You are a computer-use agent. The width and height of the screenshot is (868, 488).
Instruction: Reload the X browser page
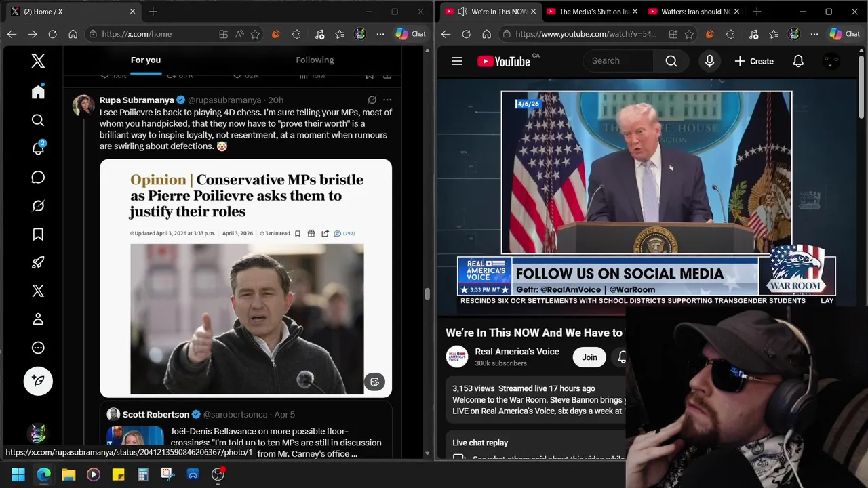pos(52,34)
